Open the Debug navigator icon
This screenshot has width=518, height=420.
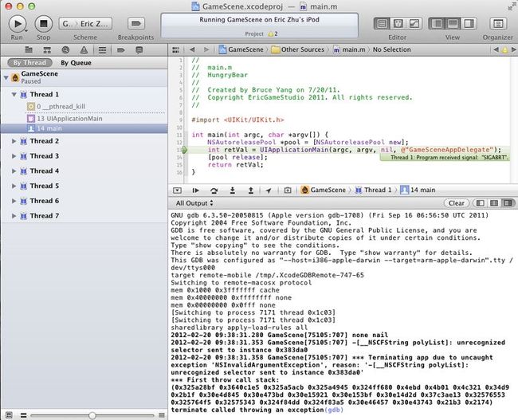103,50
